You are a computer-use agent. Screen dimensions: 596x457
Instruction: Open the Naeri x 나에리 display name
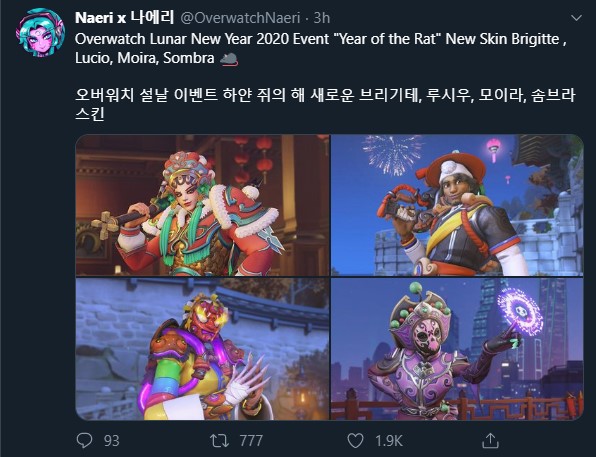[124, 17]
